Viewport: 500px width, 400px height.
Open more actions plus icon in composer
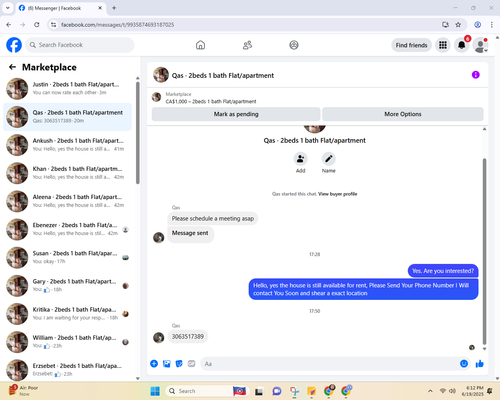click(x=154, y=364)
